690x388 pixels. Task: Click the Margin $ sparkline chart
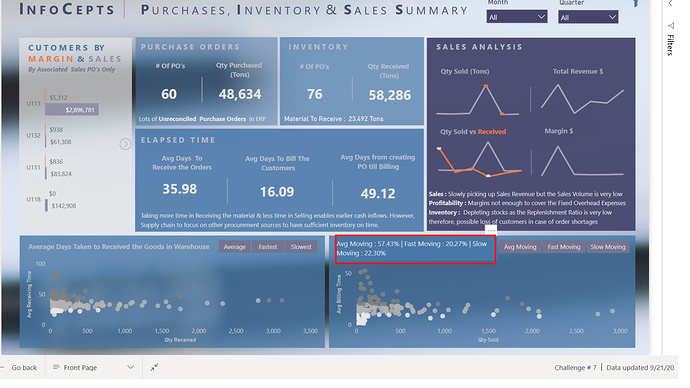point(582,161)
